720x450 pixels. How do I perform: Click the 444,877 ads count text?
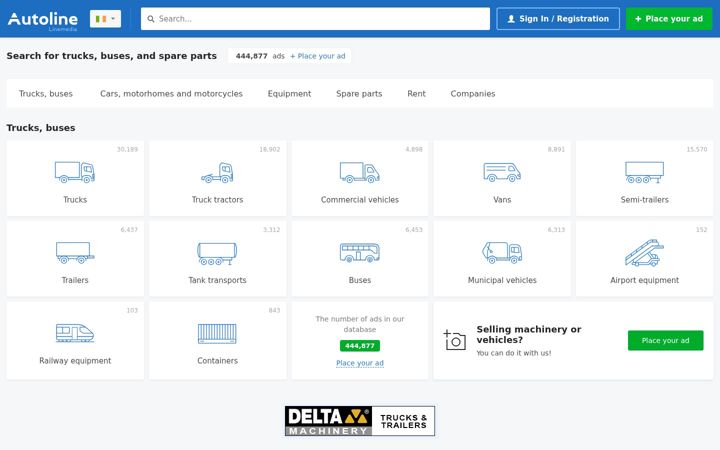pyautogui.click(x=260, y=56)
